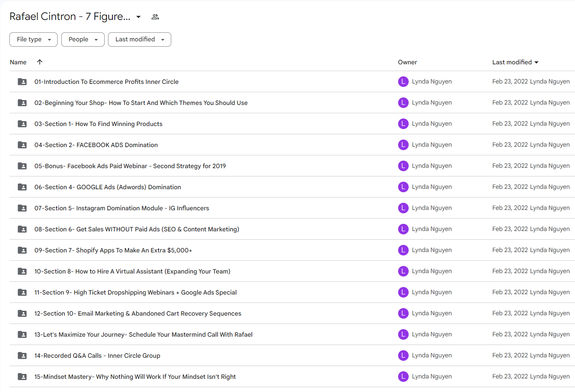
Task: Click Feb 23, 2022 date in 11-Section 9 row
Action: [510, 292]
